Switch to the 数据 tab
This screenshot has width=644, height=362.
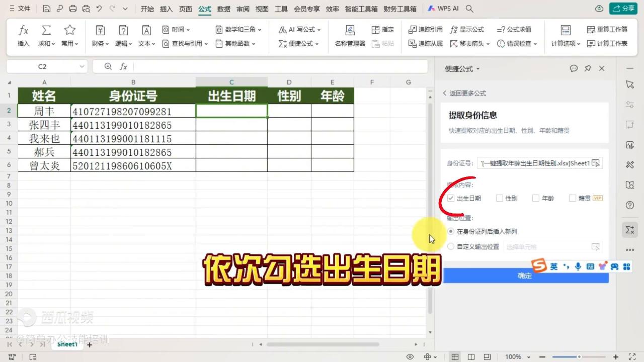(224, 9)
